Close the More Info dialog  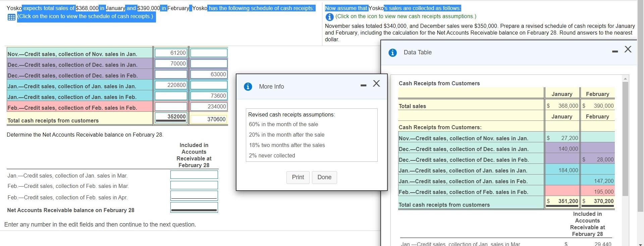pyautogui.click(x=376, y=83)
